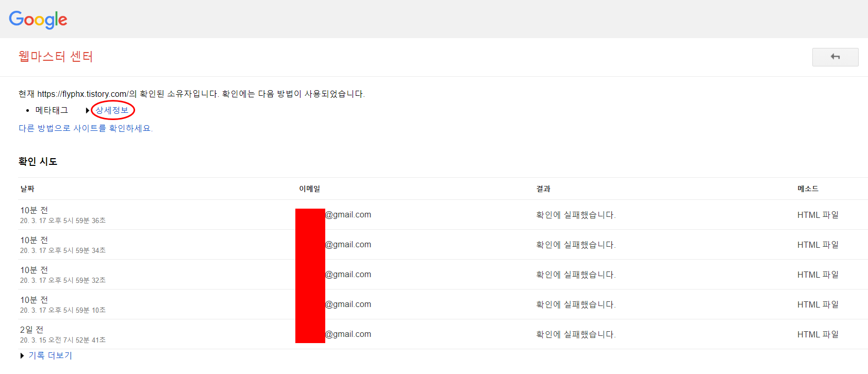Click the Google logo

(x=38, y=20)
